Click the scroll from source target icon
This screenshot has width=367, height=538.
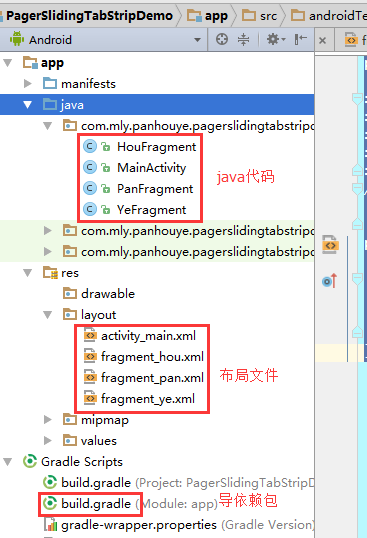[x=222, y=39]
